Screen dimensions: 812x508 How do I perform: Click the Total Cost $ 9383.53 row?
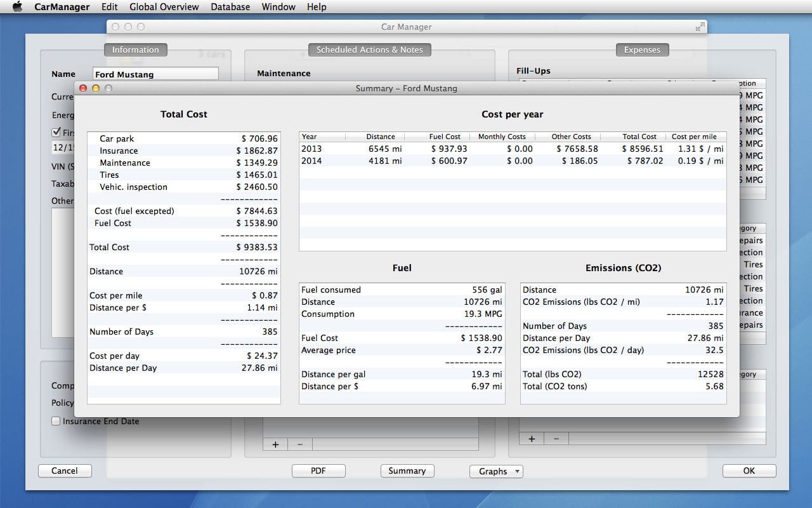[x=184, y=247]
